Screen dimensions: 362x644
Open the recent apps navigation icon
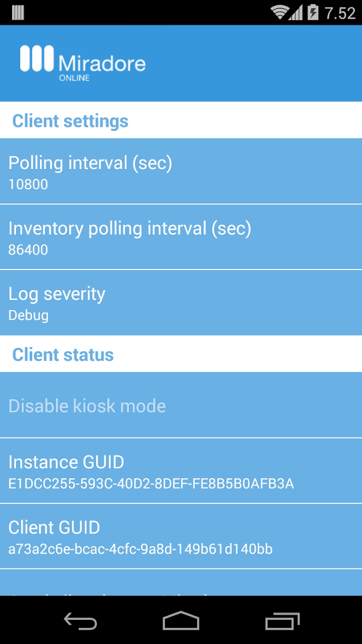pyautogui.click(x=282, y=621)
